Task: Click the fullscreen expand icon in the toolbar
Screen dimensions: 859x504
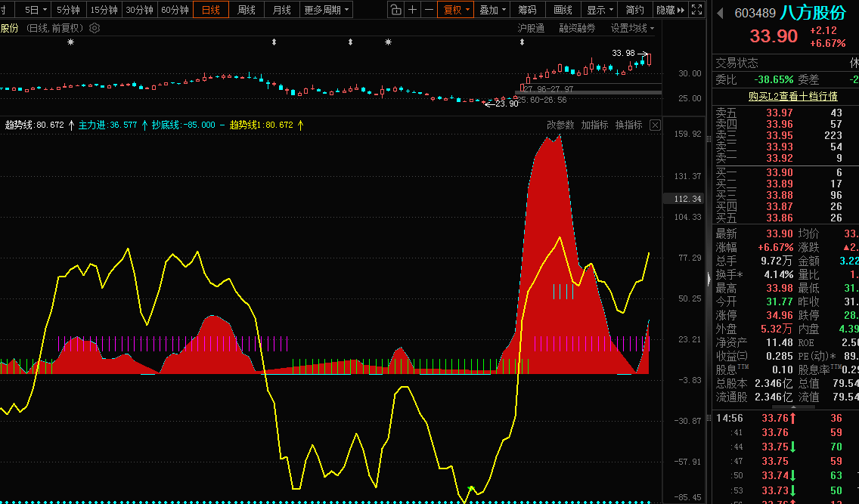Action: pos(696,10)
